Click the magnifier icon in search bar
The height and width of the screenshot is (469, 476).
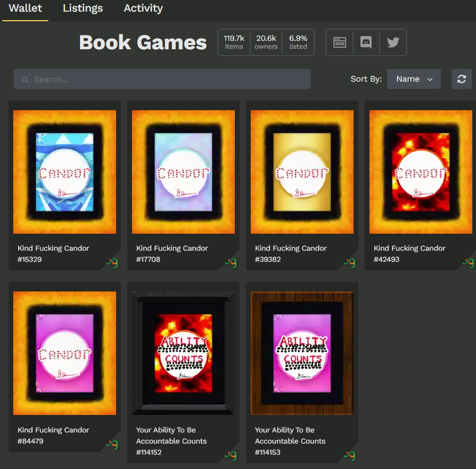click(25, 80)
